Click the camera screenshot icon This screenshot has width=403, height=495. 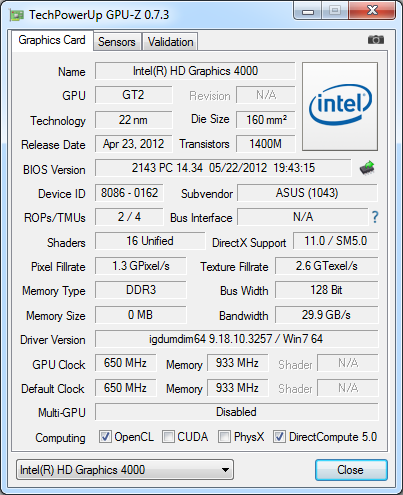tap(376, 40)
